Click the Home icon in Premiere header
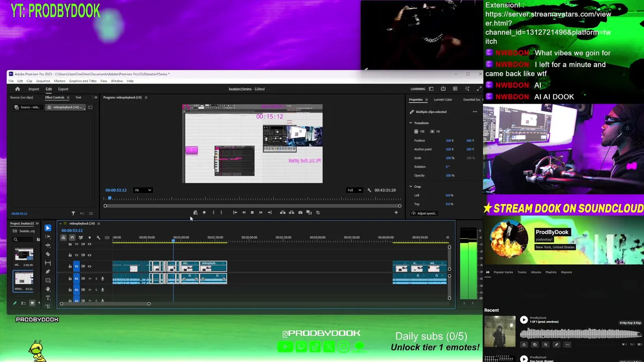 coord(17,89)
